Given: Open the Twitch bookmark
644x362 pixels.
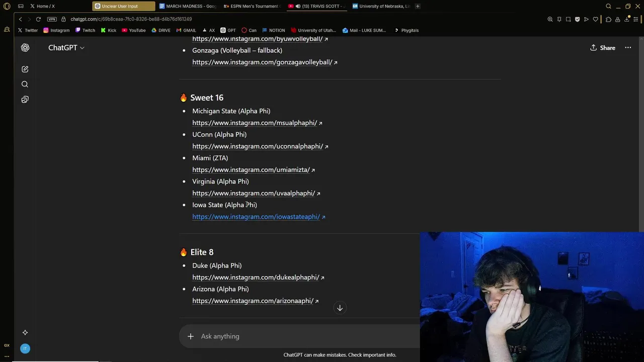Looking at the screenshot, I should click(85, 30).
